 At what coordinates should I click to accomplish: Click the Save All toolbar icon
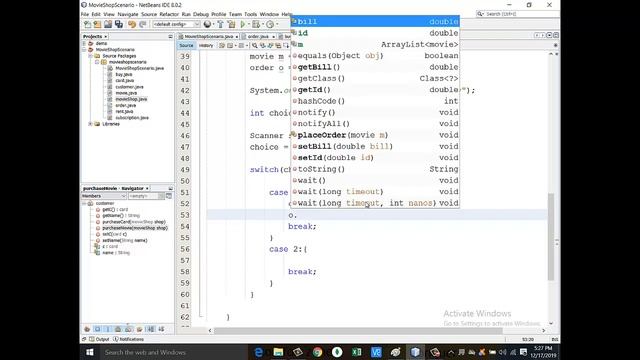[119, 24]
